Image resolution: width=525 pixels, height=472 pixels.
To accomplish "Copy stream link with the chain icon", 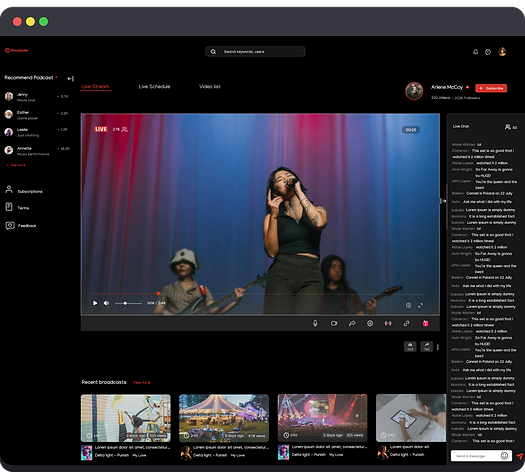I will [406, 323].
